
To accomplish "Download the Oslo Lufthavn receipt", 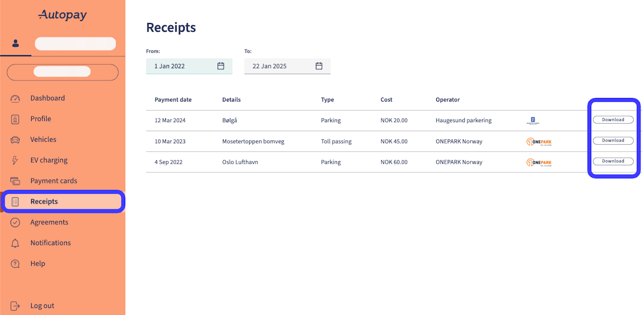I will [x=613, y=161].
